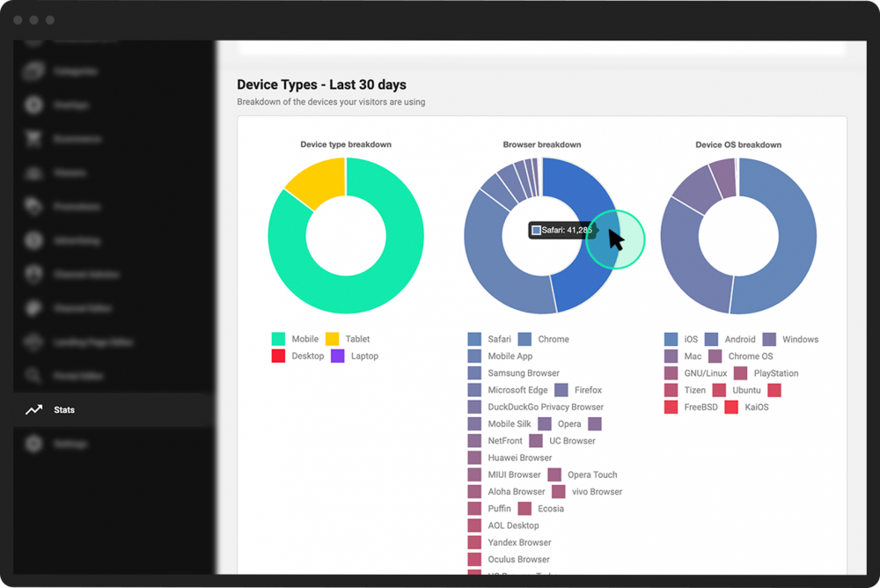Viewport: 880px width, 588px height.
Task: Click the AOL Desktop legend label
Action: tap(514, 526)
